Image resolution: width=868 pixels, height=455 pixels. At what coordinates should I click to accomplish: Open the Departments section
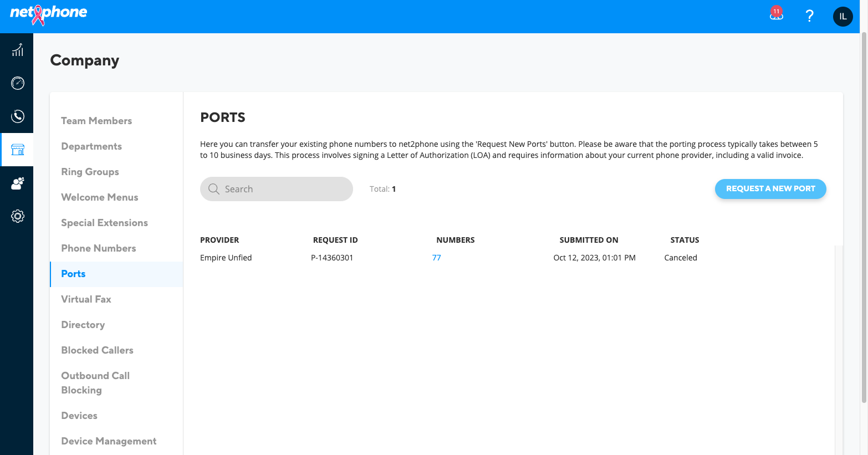click(x=91, y=146)
